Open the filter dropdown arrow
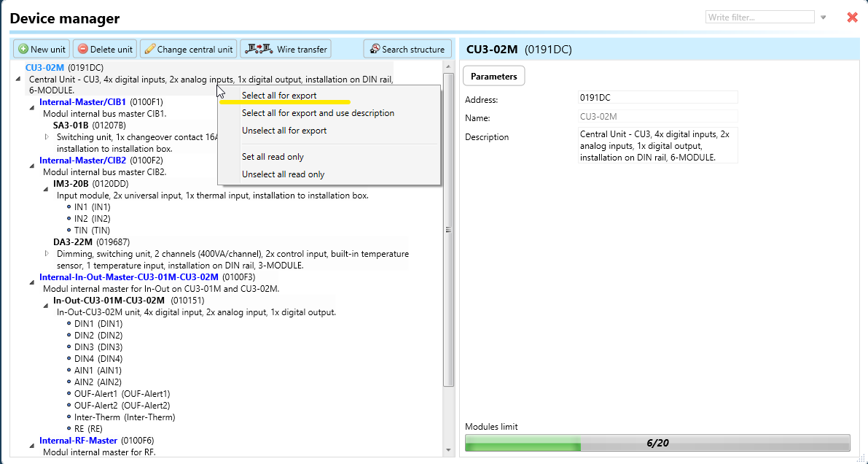868x464 pixels. pos(824,18)
